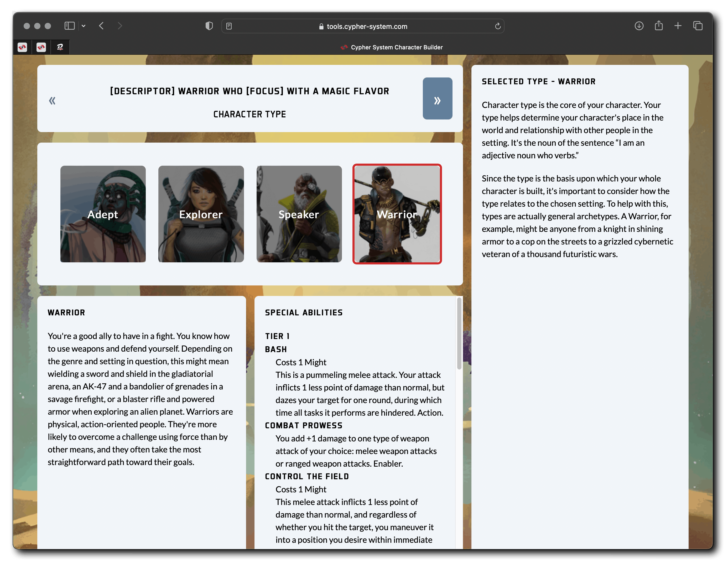728x563 pixels.
Task: Show tab overview icon
Action: pos(698,26)
